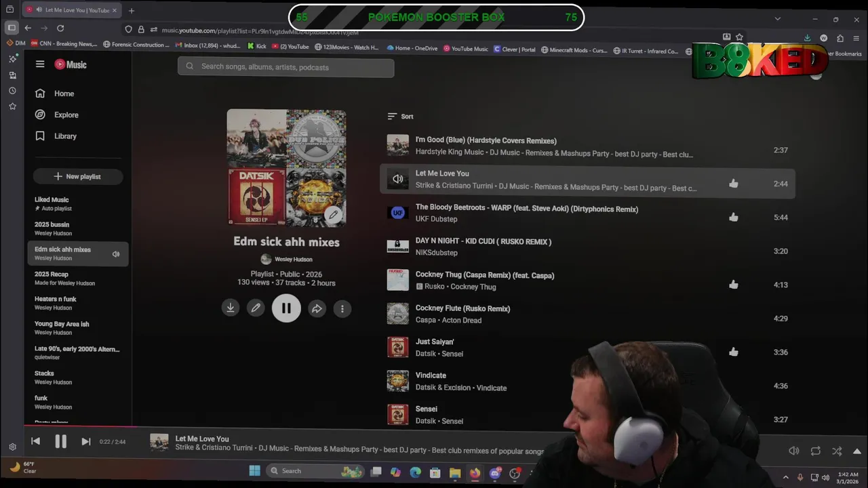Open Late 90's, early 2000's Altern... playlist
The width and height of the screenshot is (868, 488).
(x=77, y=353)
